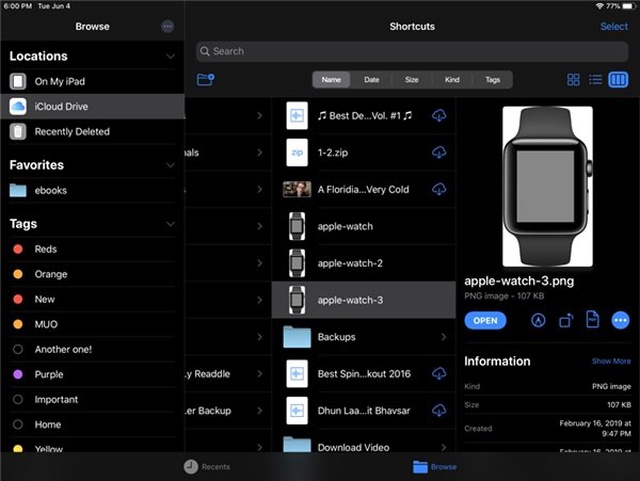
Task: Tap the OPEN button
Action: (x=485, y=321)
